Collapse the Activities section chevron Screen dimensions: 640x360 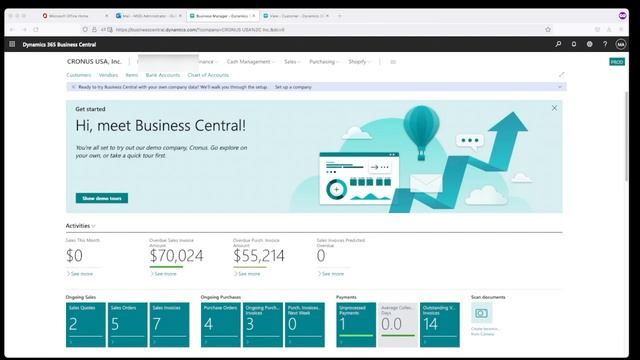click(x=93, y=226)
